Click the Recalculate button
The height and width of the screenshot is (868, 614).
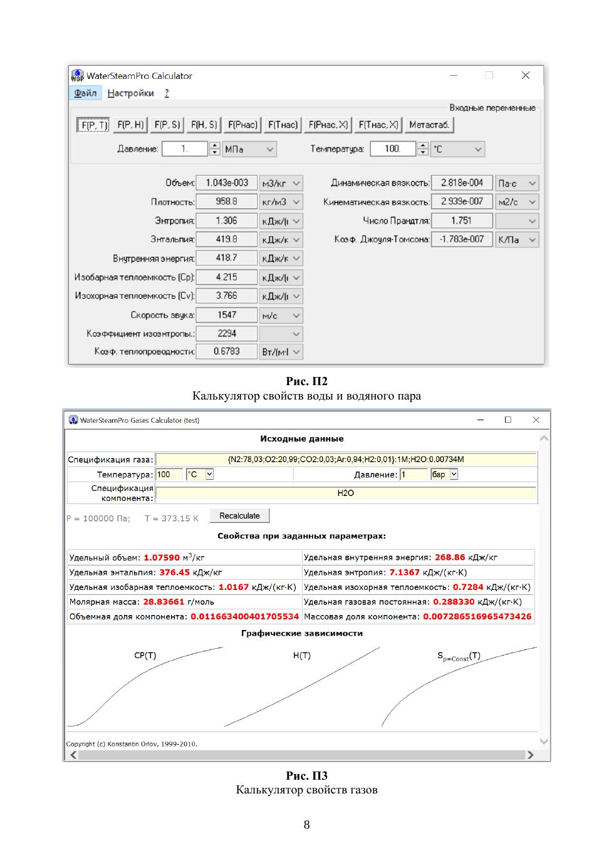(239, 516)
